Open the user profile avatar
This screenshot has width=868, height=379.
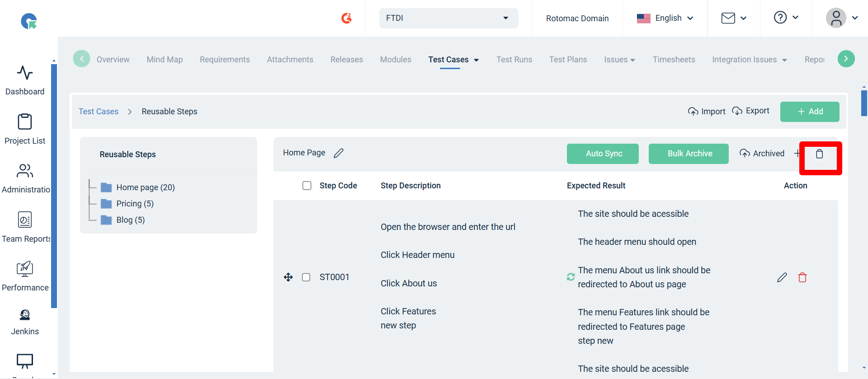pos(836,18)
